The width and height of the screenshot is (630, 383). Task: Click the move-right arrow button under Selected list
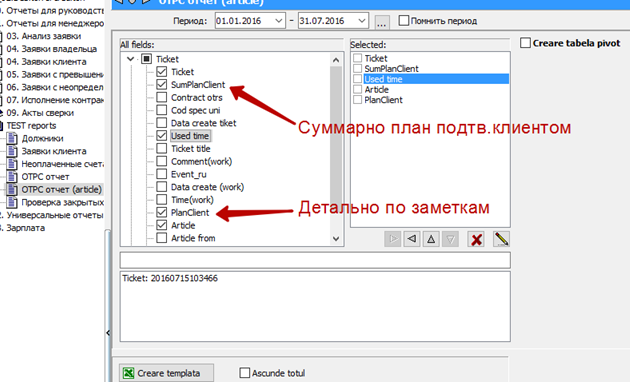[x=393, y=239]
